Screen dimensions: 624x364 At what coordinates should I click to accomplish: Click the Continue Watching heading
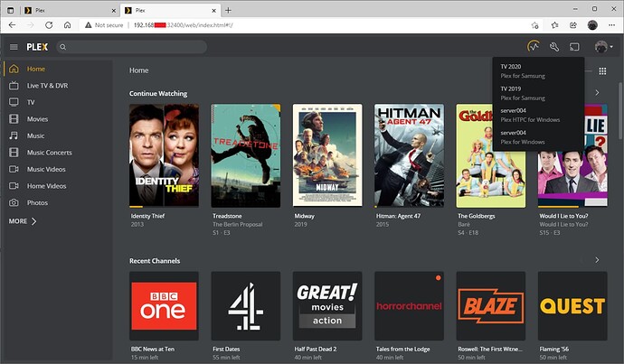click(x=158, y=93)
